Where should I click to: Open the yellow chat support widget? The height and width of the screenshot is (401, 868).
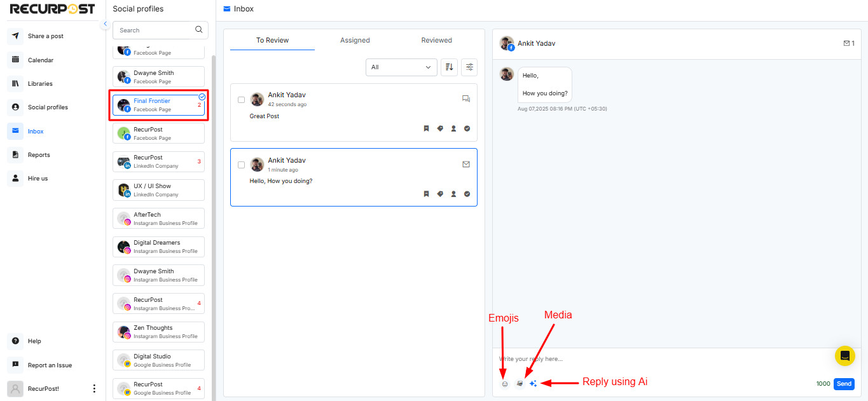[x=845, y=356]
